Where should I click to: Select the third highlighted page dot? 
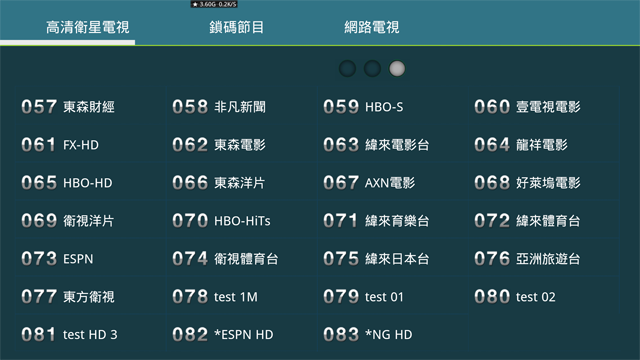(x=397, y=69)
